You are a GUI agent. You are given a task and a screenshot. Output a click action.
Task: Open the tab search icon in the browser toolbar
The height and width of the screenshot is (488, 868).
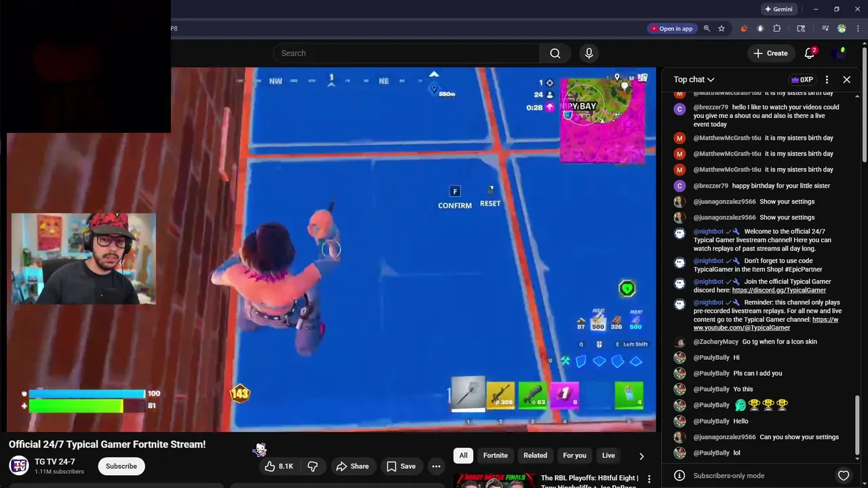click(801, 28)
